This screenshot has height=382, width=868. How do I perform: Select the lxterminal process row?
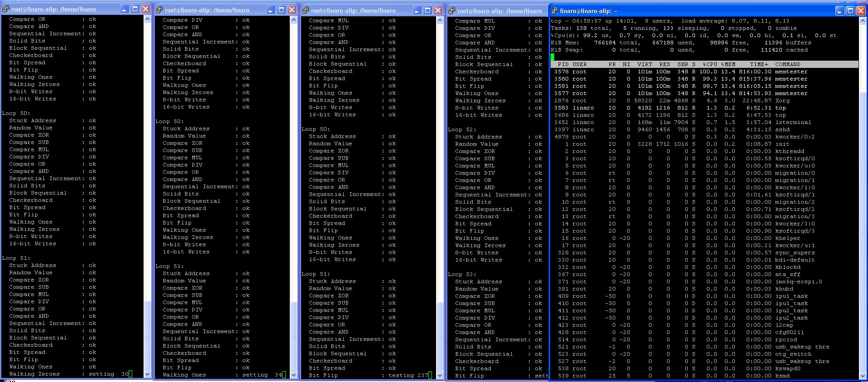click(704, 122)
